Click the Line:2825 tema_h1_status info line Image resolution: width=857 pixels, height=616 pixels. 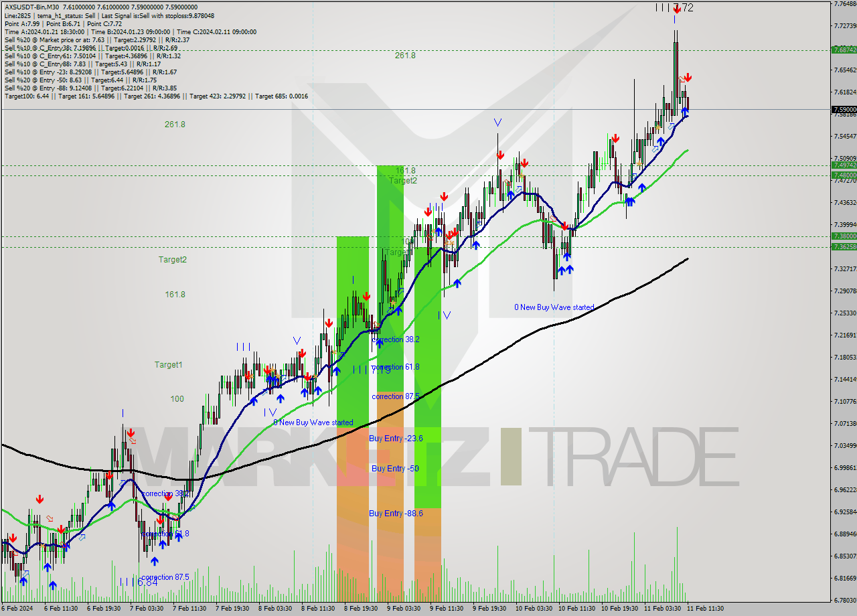pos(109,15)
